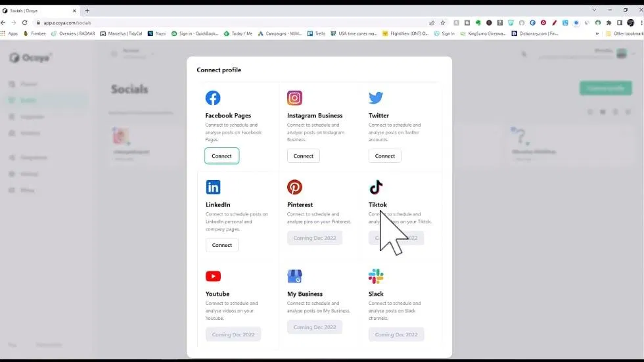Open the USA time zones map bookmark
This screenshot has width=644, height=362.
point(354,34)
